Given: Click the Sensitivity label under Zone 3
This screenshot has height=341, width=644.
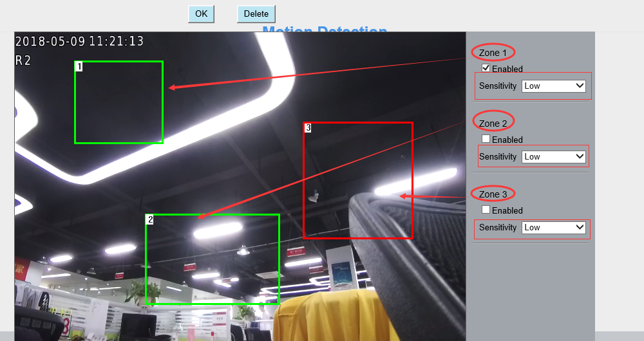Looking at the screenshot, I should pos(497,227).
